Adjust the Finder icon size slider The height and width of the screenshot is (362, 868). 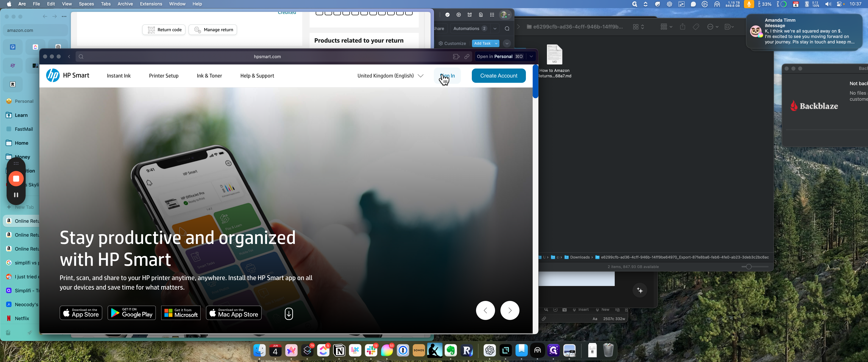(x=749, y=267)
